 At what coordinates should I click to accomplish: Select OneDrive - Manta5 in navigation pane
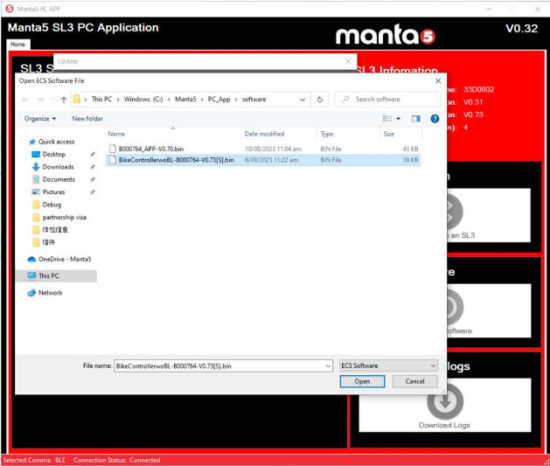[65, 259]
